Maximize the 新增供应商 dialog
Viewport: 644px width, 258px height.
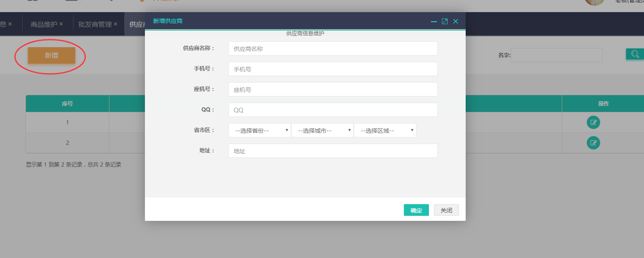point(445,21)
